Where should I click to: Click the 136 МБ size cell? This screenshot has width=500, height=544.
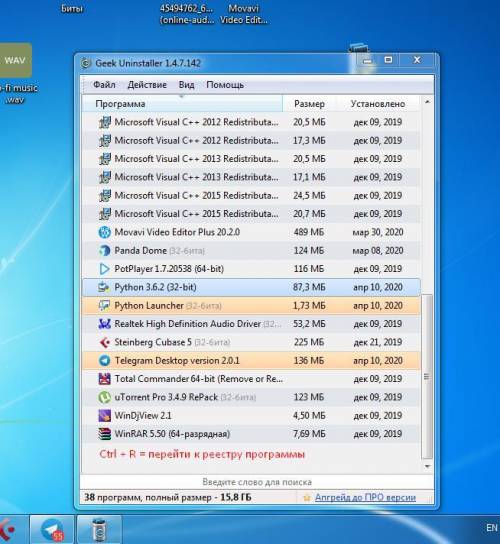309,360
